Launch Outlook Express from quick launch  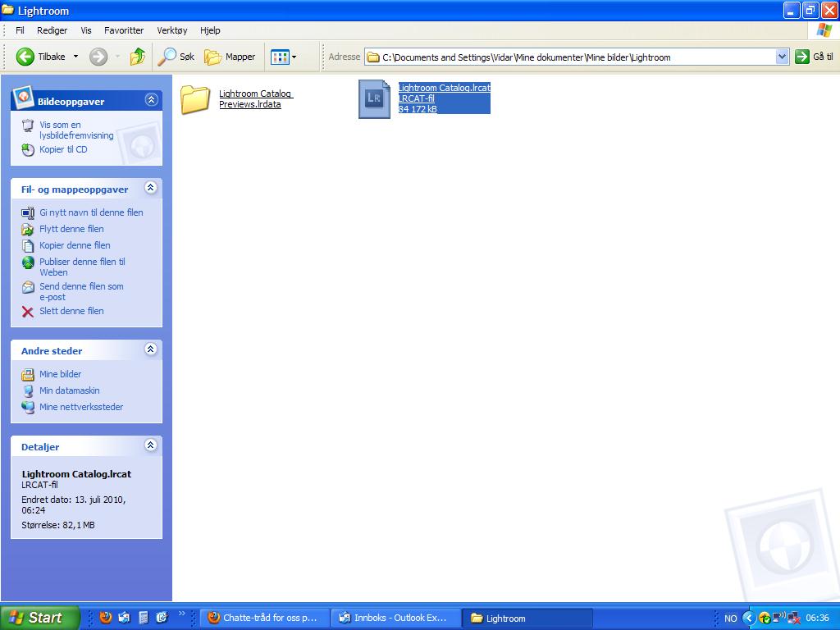pos(124,618)
